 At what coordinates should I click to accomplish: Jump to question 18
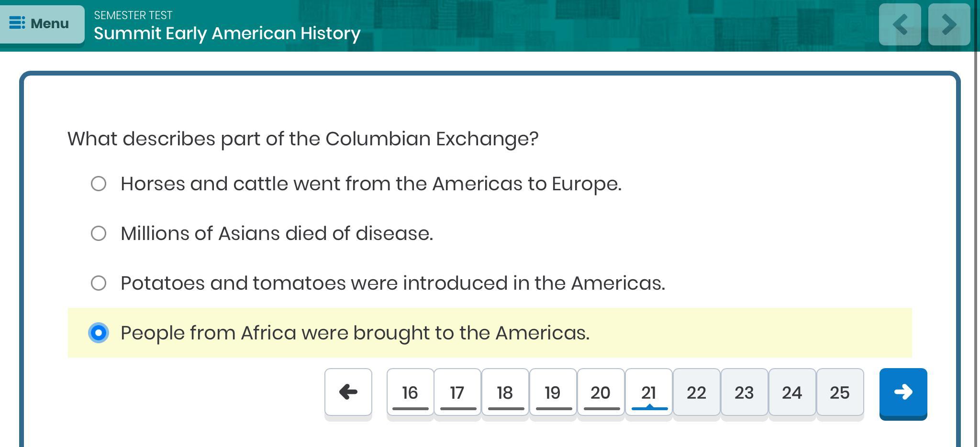click(505, 392)
